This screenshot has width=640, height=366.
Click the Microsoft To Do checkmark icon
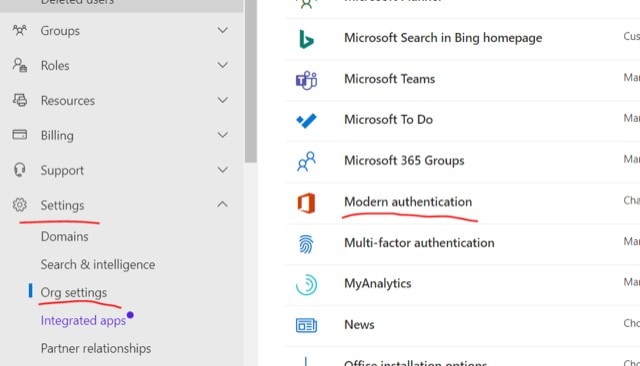[x=306, y=121]
